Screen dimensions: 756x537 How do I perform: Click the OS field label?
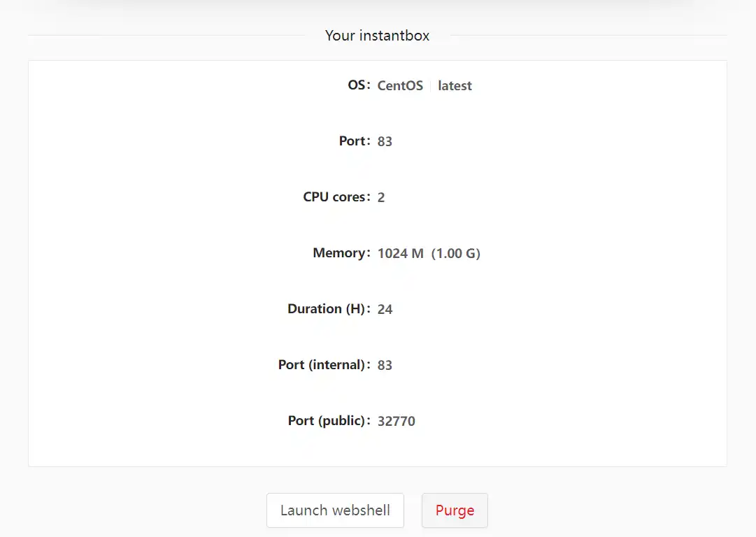(x=357, y=85)
